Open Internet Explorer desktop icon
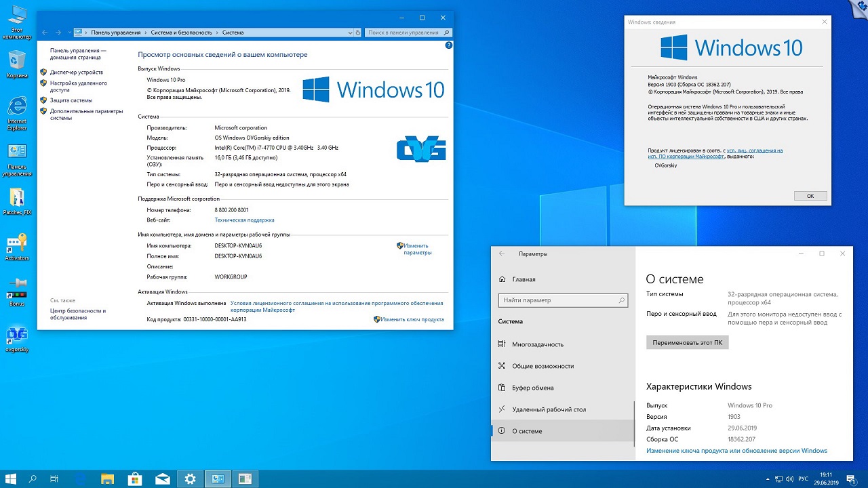 click(x=17, y=108)
